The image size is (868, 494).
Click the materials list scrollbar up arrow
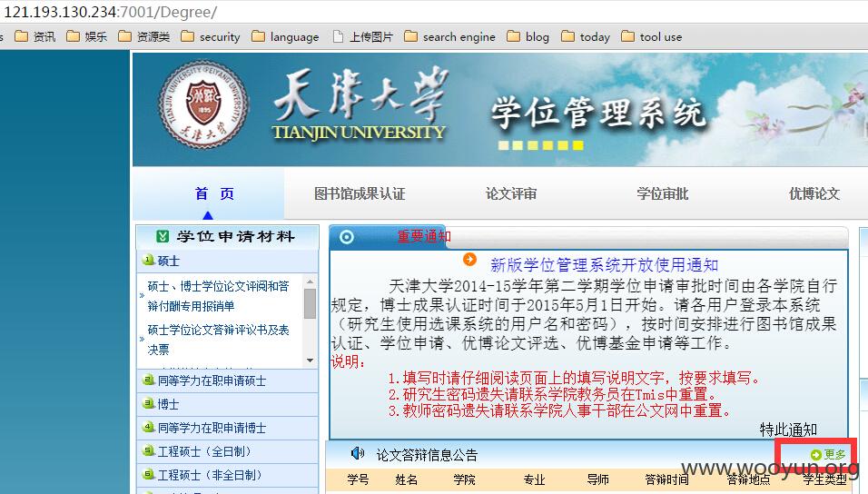click(310, 282)
